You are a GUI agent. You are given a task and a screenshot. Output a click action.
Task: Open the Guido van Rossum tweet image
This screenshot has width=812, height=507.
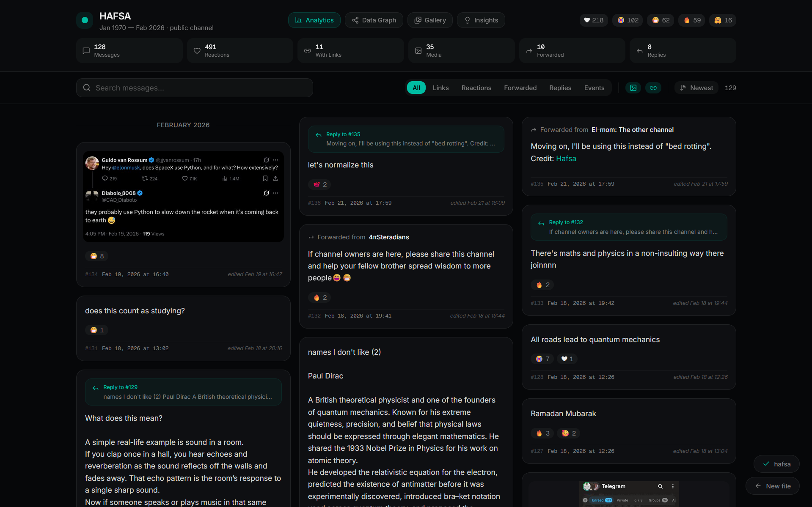[183, 197]
